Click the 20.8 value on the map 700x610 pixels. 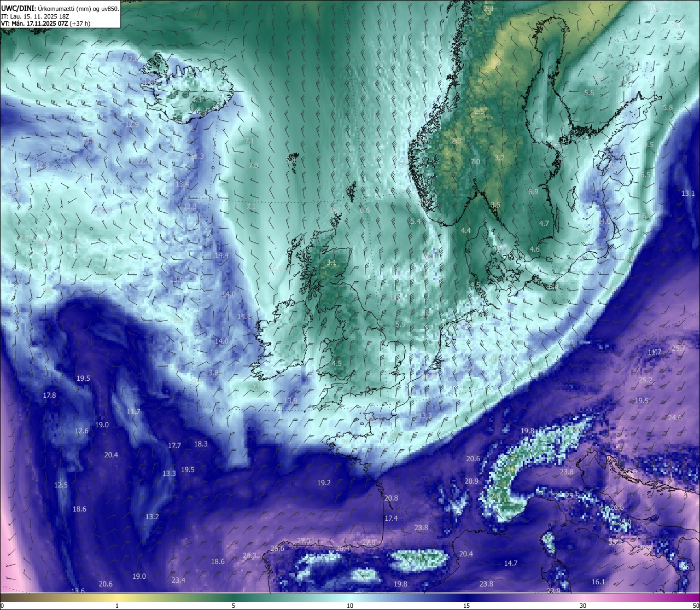(x=391, y=498)
